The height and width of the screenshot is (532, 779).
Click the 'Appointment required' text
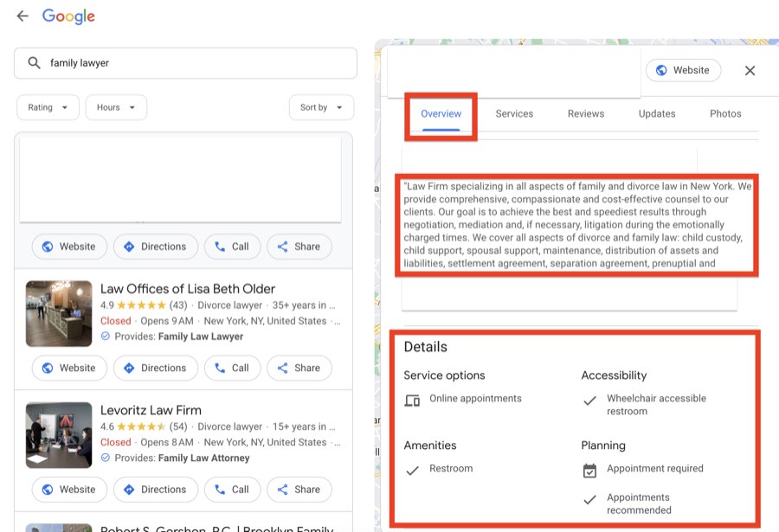tap(655, 468)
